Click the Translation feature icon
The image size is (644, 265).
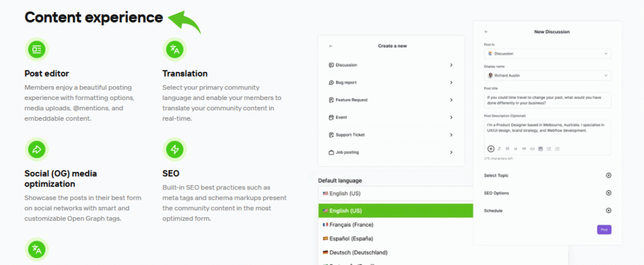click(x=174, y=48)
